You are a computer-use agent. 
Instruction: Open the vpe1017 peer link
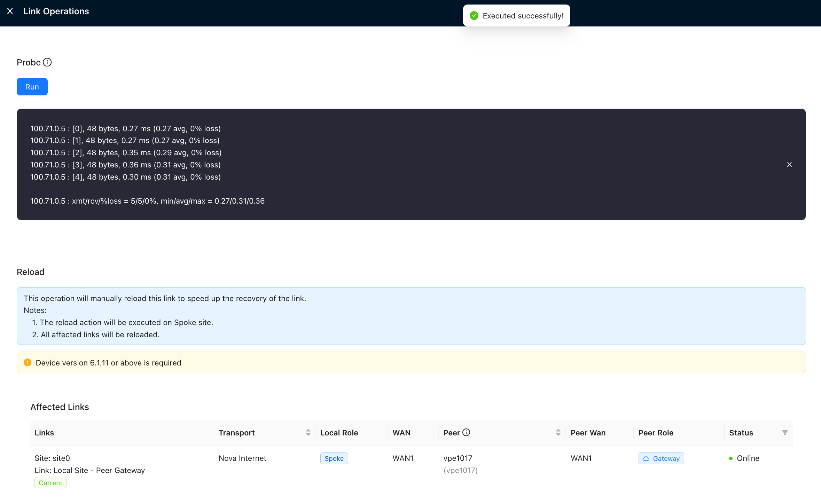click(x=458, y=458)
